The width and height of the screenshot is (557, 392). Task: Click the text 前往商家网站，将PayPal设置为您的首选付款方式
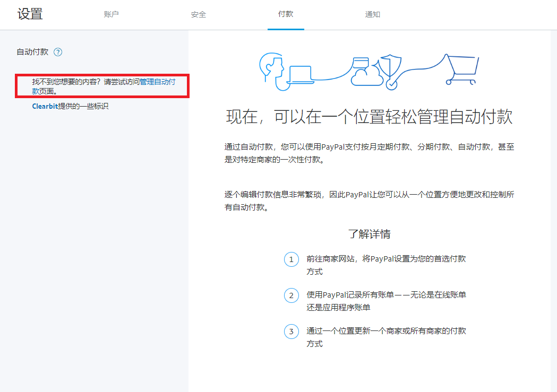(x=386, y=265)
